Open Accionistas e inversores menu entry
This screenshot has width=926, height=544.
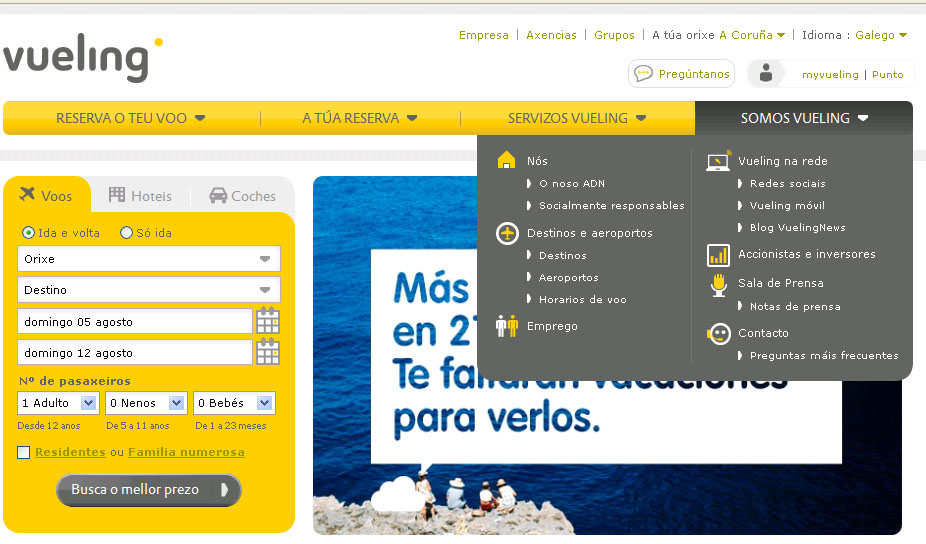[807, 254]
